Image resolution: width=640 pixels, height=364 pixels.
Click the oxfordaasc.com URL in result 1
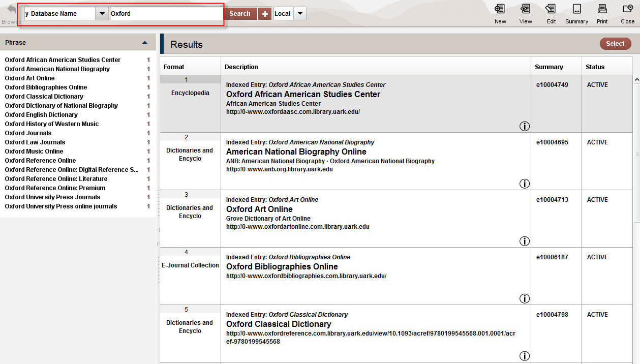tap(293, 112)
